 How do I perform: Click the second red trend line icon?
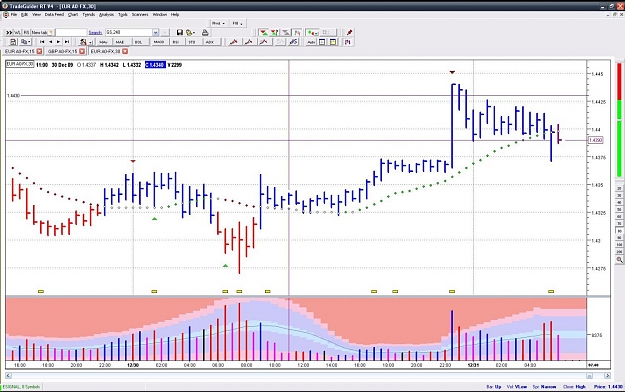(249, 42)
